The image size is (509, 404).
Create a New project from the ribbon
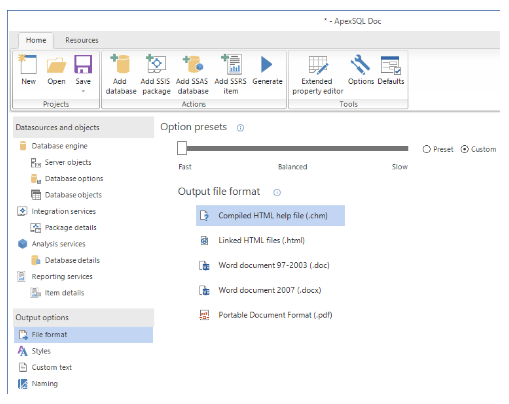pyautogui.click(x=28, y=69)
